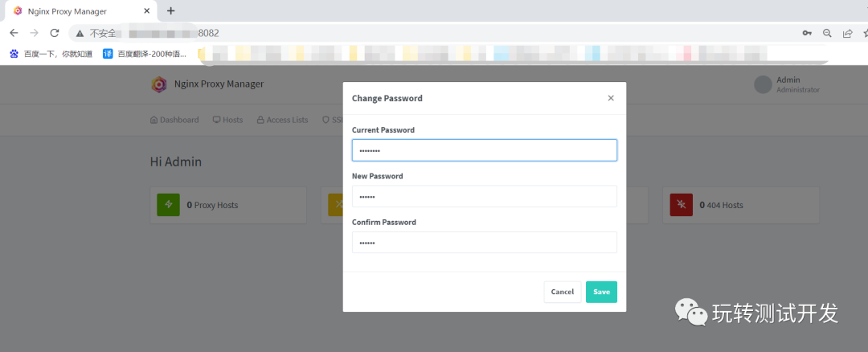The width and height of the screenshot is (868, 352).
Task: Open a new browser tab
Action: pos(170,10)
